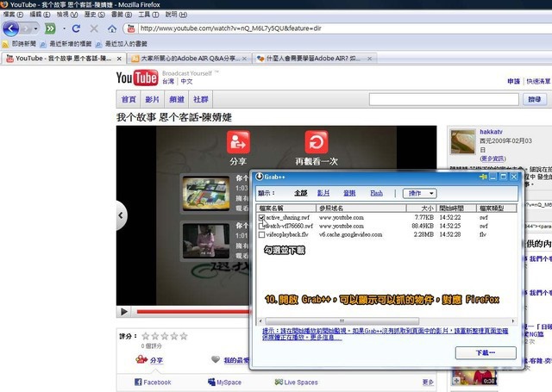The height and width of the screenshot is (392, 552).
Task: Open 檔案 menu
Action: [x=13, y=15]
